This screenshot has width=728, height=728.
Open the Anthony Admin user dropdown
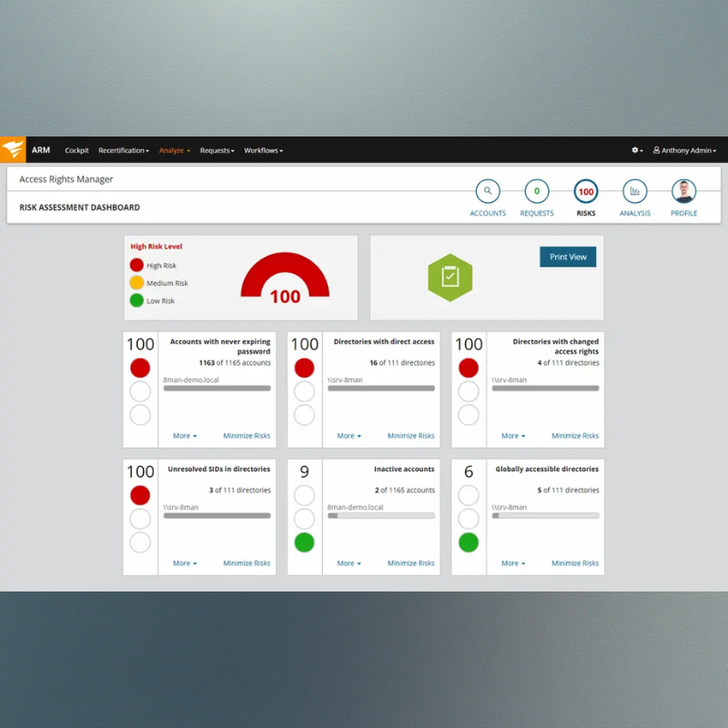[x=684, y=150]
